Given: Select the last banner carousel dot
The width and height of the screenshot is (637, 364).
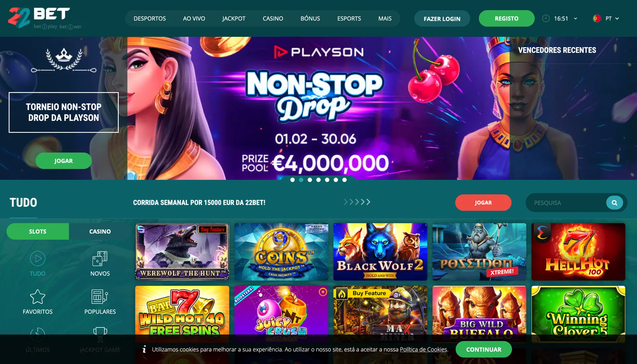Looking at the screenshot, I should [x=344, y=180].
